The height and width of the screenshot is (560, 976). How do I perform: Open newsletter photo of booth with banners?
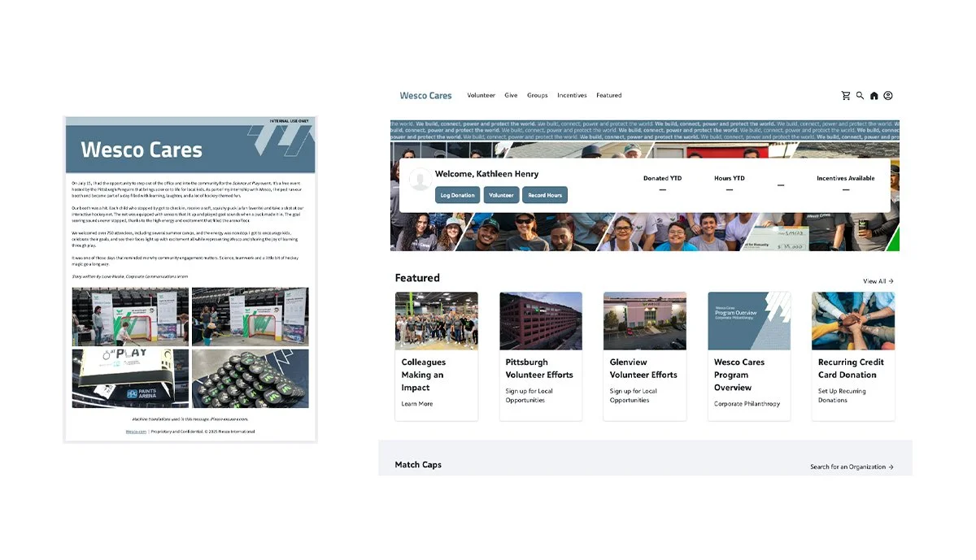250,317
